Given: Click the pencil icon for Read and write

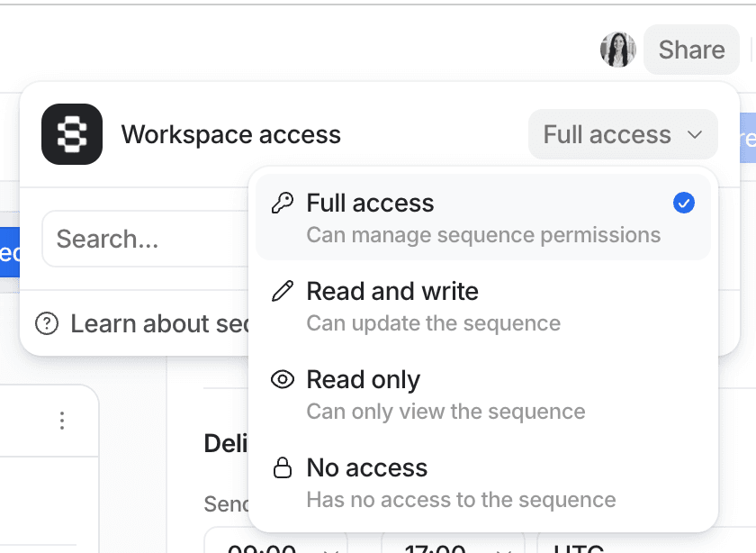Looking at the screenshot, I should [283, 292].
